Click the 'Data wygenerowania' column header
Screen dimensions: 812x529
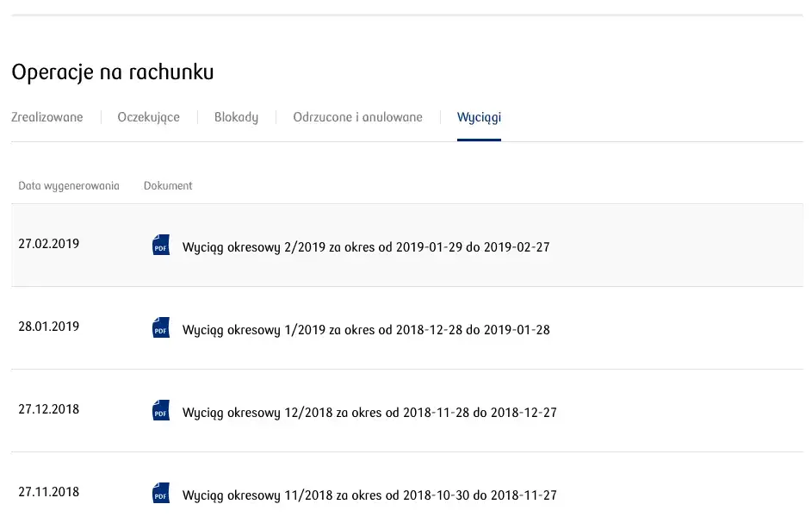click(69, 186)
